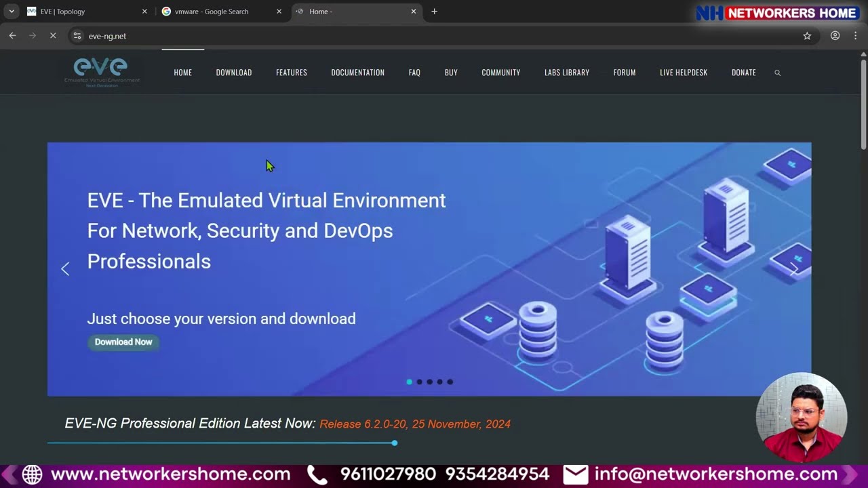This screenshot has width=868, height=488.
Task: Click the browser back arrow
Action: pyautogui.click(x=12, y=36)
